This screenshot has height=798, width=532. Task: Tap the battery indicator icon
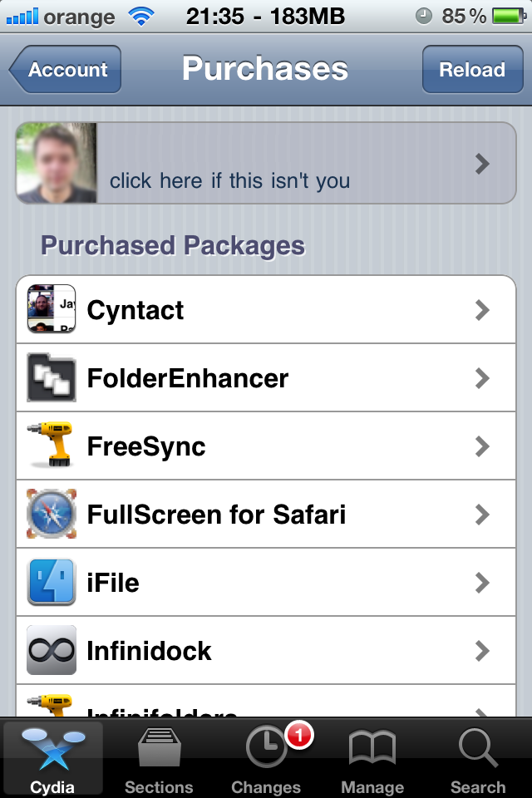509,17
